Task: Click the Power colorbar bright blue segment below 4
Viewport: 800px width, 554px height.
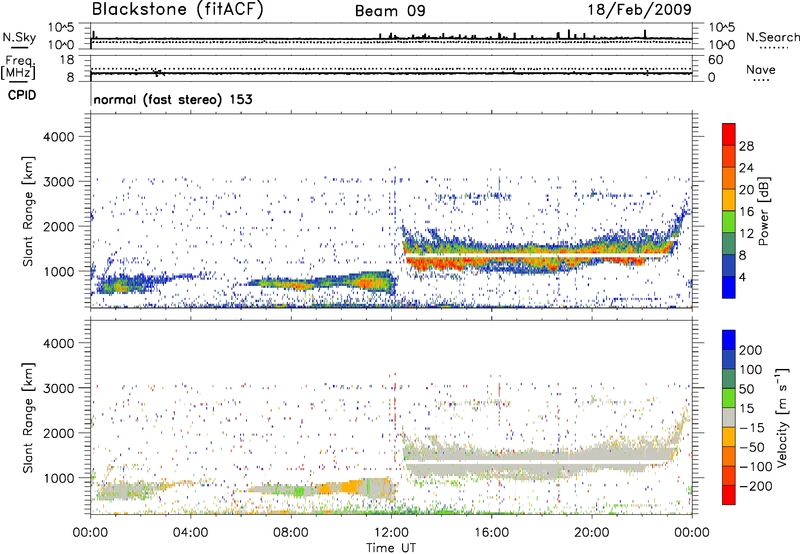Action: pos(729,287)
